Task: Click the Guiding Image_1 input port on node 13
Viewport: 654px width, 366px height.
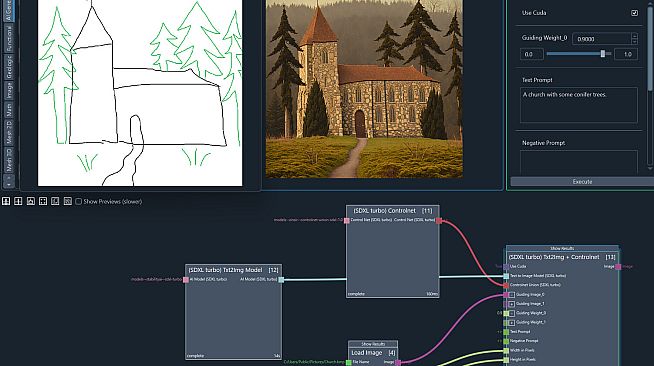Action: (x=506, y=304)
